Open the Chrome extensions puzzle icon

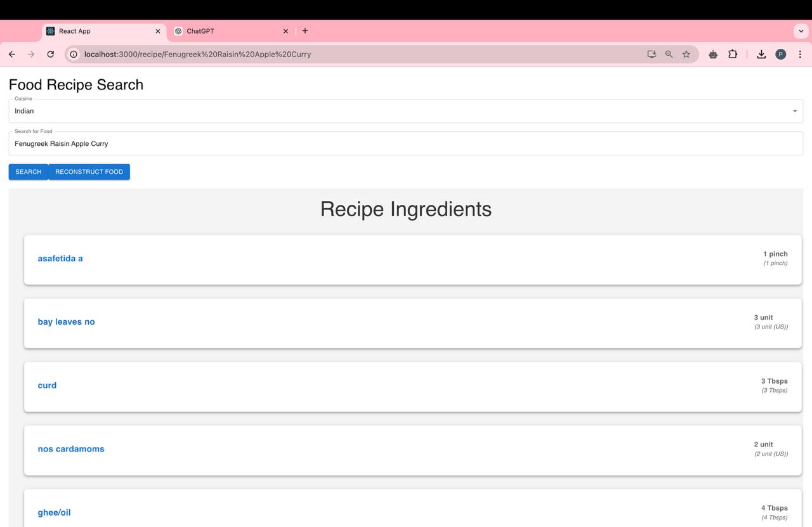click(x=733, y=55)
